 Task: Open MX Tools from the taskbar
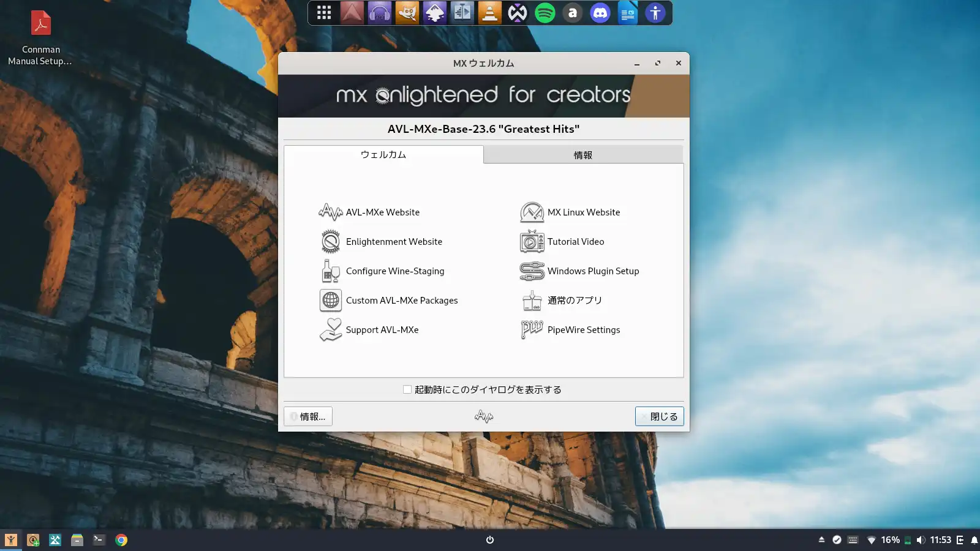point(55,540)
